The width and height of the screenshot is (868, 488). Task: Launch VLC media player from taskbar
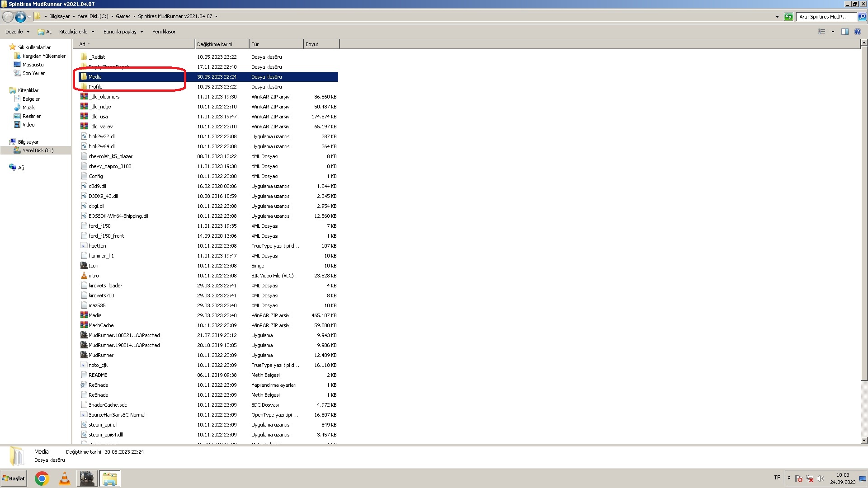[65, 479]
